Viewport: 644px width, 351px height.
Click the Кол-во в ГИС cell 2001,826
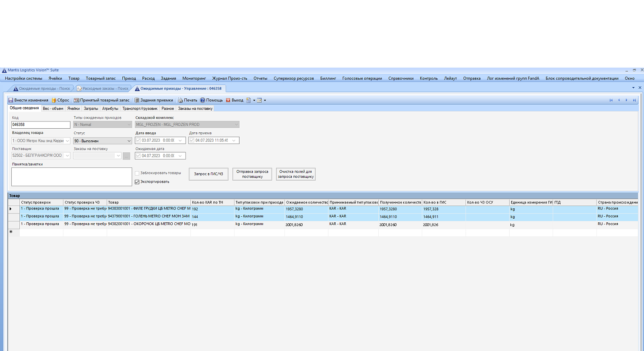click(x=444, y=224)
